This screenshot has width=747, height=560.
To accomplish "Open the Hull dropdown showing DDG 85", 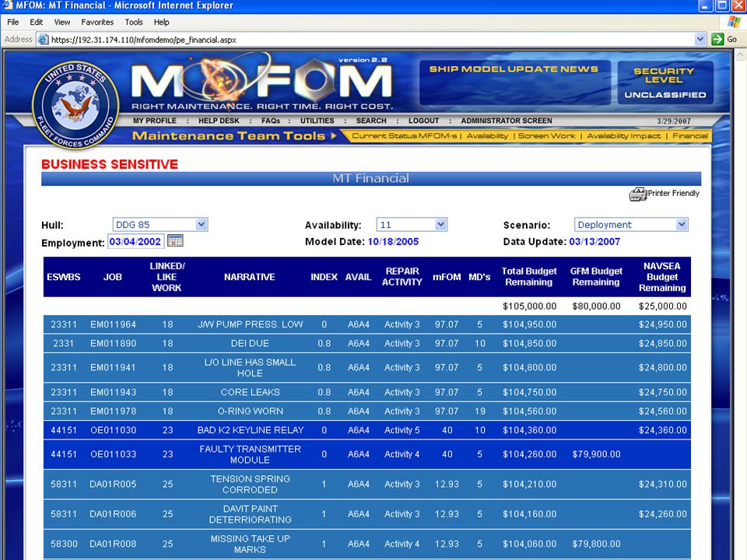I will 160,225.
